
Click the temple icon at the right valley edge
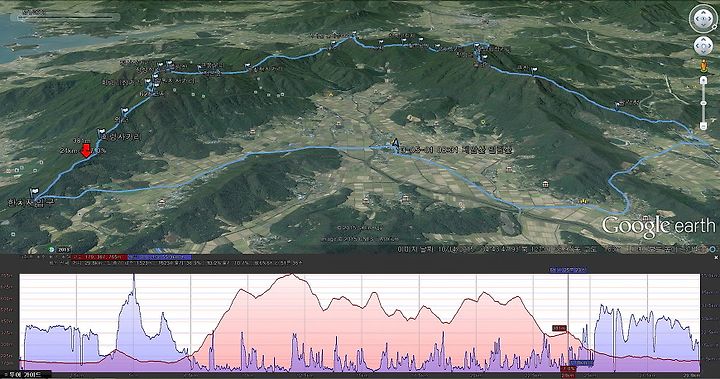pos(545,185)
